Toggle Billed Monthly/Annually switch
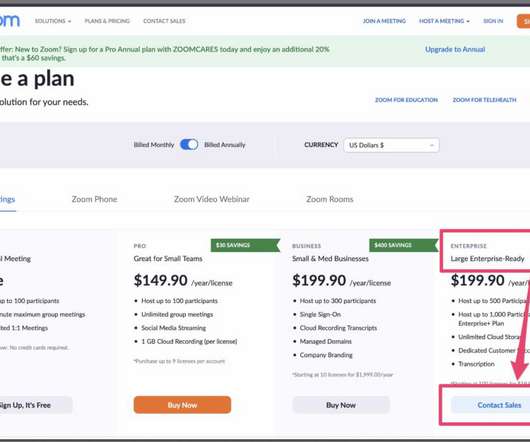530x442 pixels. tap(189, 145)
